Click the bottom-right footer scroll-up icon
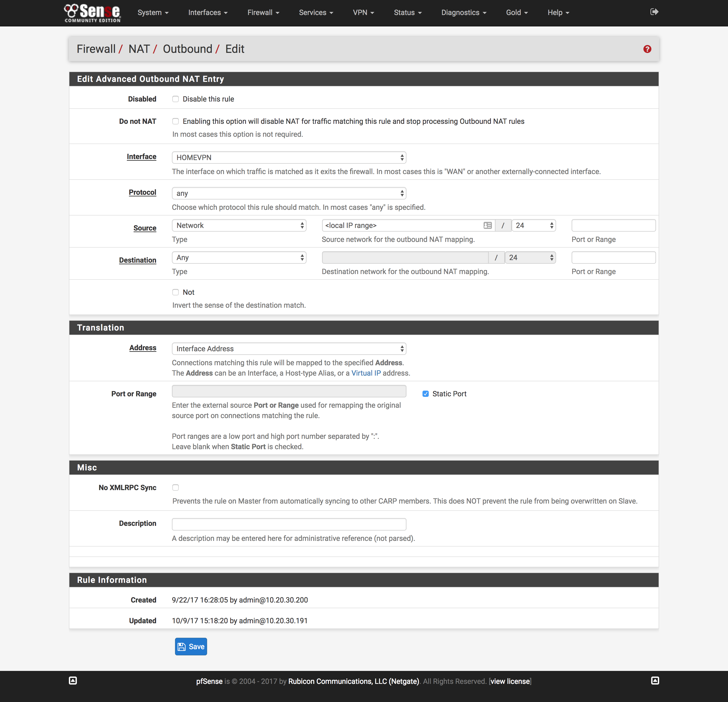The width and height of the screenshot is (728, 702). pos(655,680)
